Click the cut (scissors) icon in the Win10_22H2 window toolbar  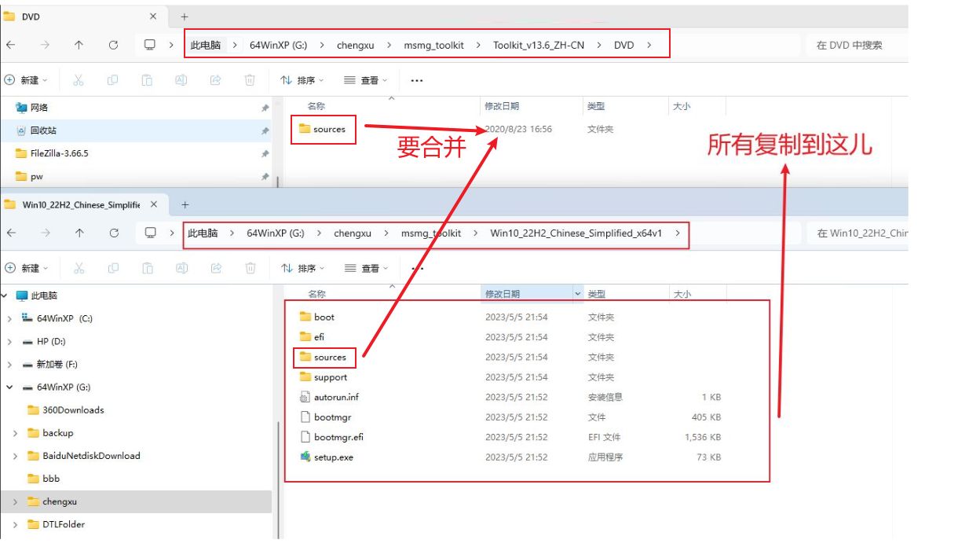[79, 268]
